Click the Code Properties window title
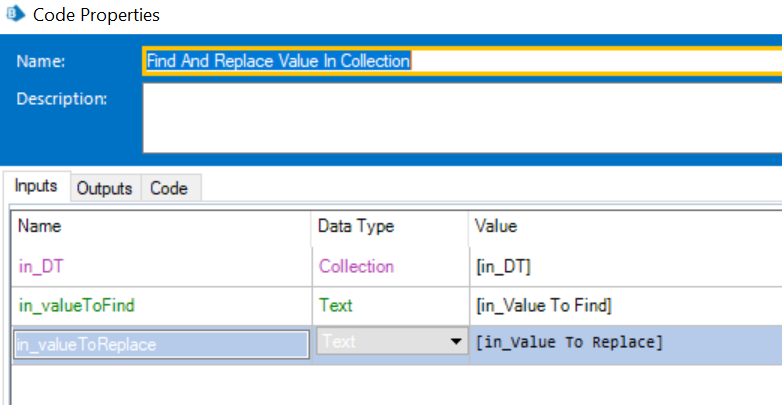Image resolution: width=782 pixels, height=405 pixels. (96, 15)
